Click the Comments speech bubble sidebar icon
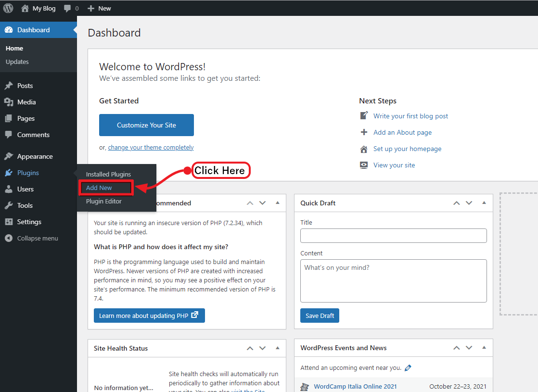 click(9, 135)
